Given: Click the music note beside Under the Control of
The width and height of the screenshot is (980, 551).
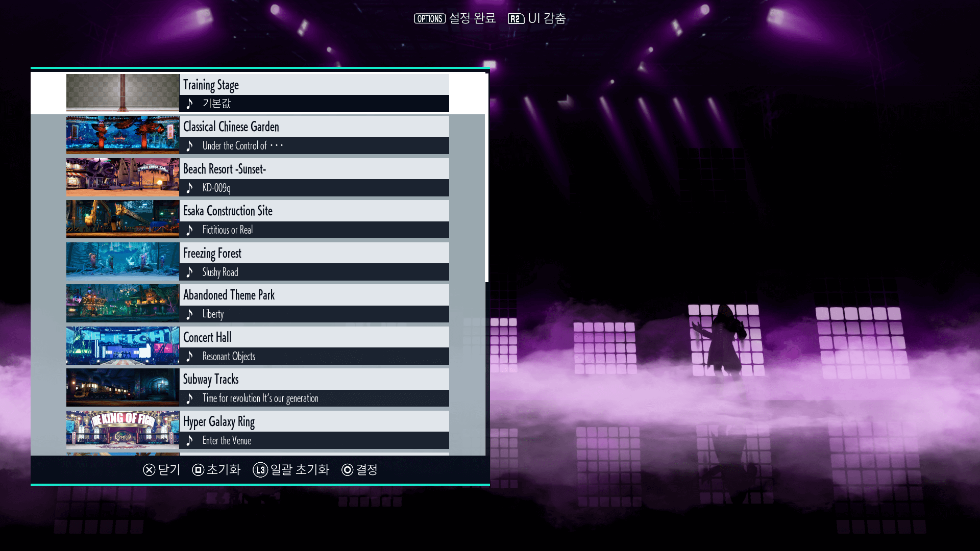Looking at the screenshot, I should [x=190, y=146].
